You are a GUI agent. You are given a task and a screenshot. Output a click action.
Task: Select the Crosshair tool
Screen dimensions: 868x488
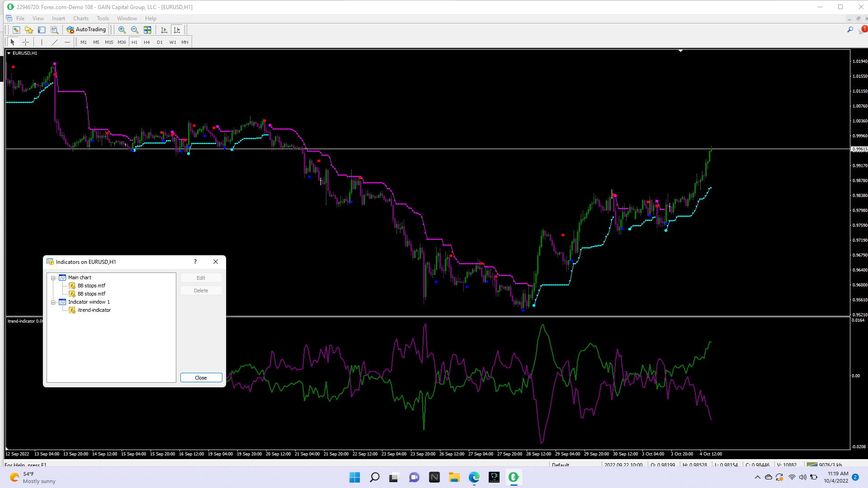coord(26,42)
